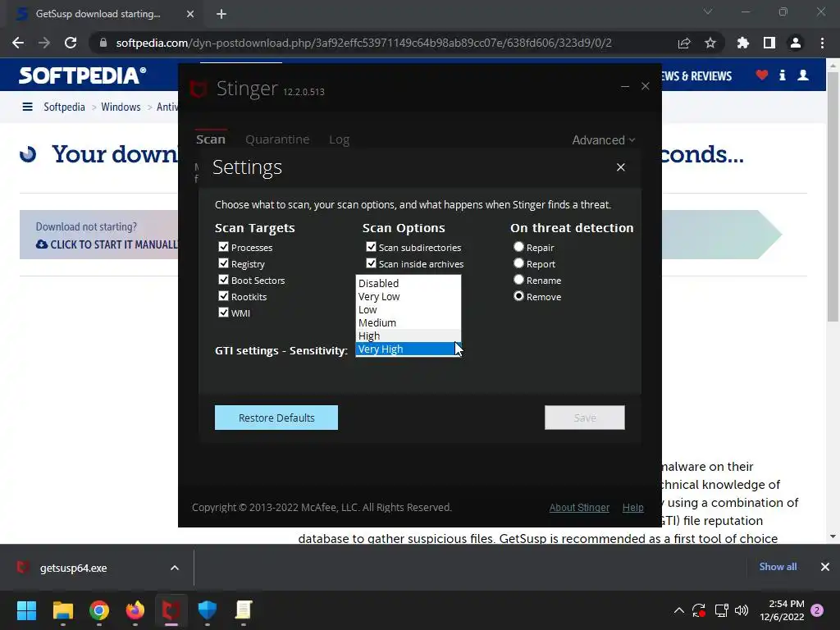840x630 pixels.
Task: Bookmark this page with star icon
Action: [x=710, y=43]
